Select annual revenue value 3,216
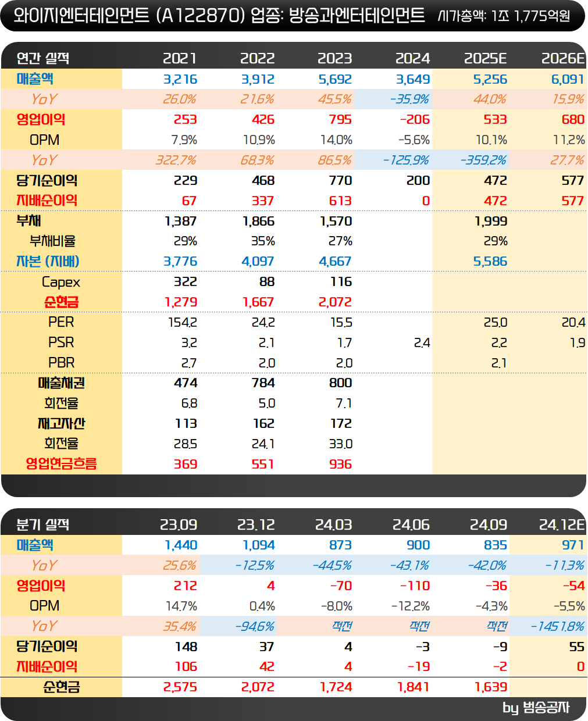This screenshot has width=588, height=721. (180, 79)
